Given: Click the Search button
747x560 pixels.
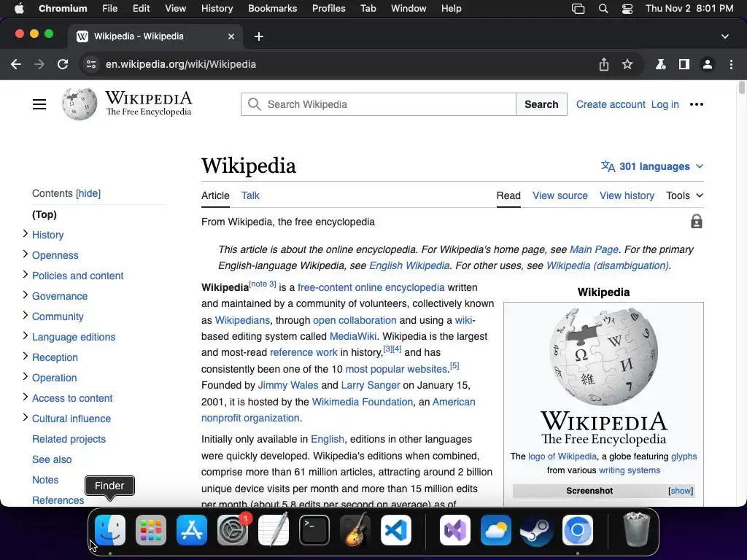Looking at the screenshot, I should (541, 104).
